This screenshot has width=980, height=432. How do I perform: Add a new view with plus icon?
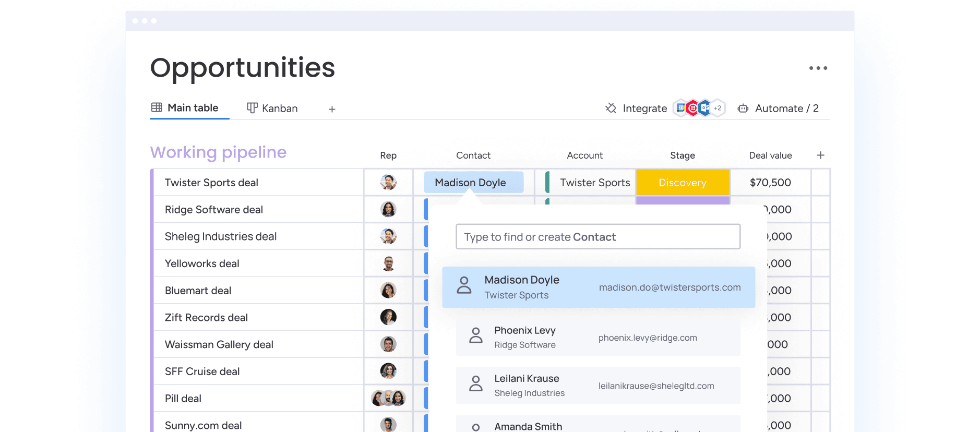(x=332, y=109)
